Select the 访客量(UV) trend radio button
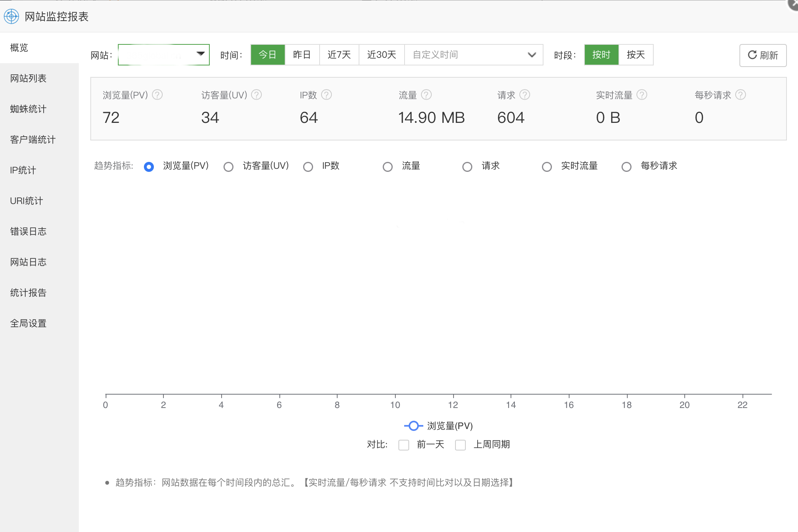Image resolution: width=798 pixels, height=532 pixels. pos(228,167)
